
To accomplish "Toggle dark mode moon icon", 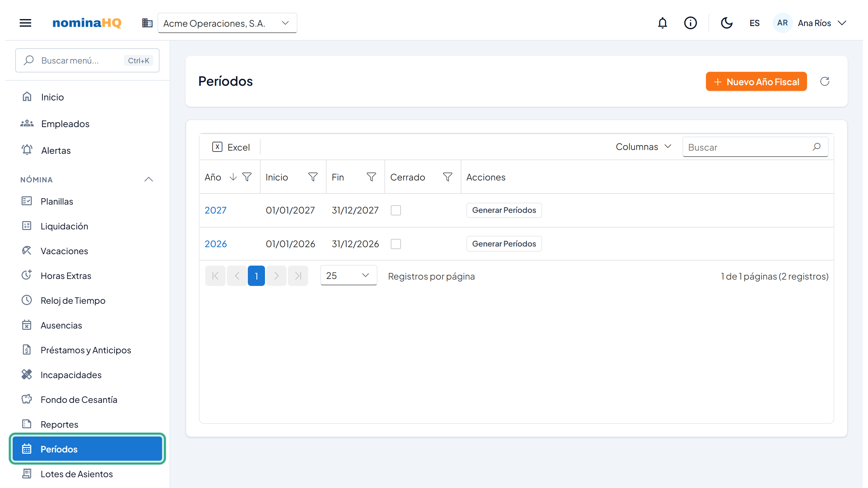I will click(x=727, y=23).
